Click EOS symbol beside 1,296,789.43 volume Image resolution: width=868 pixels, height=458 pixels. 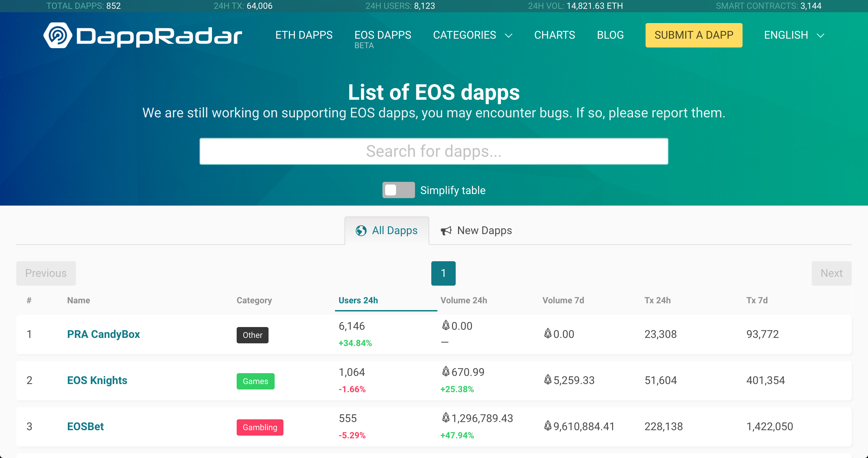(446, 418)
